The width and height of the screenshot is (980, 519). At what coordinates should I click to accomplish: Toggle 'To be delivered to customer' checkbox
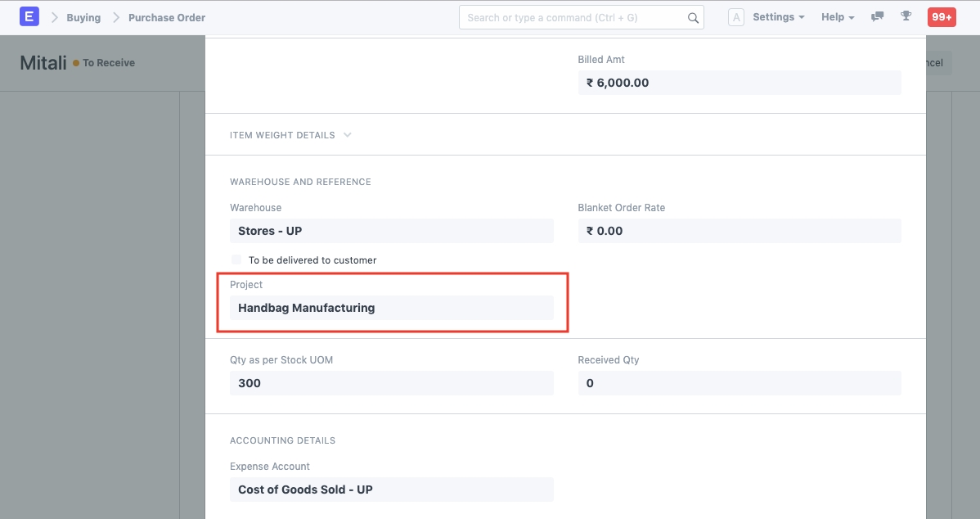point(237,260)
